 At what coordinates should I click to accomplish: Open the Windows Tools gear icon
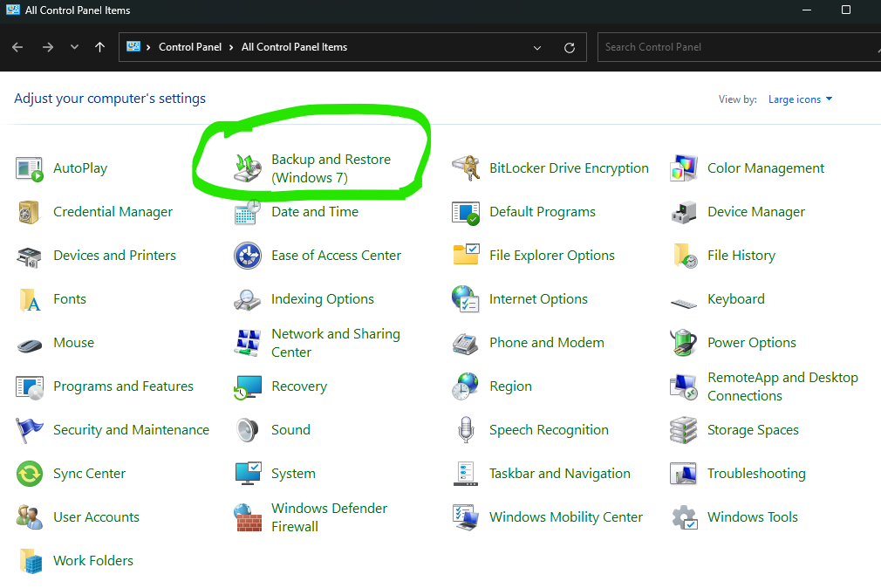tap(684, 517)
